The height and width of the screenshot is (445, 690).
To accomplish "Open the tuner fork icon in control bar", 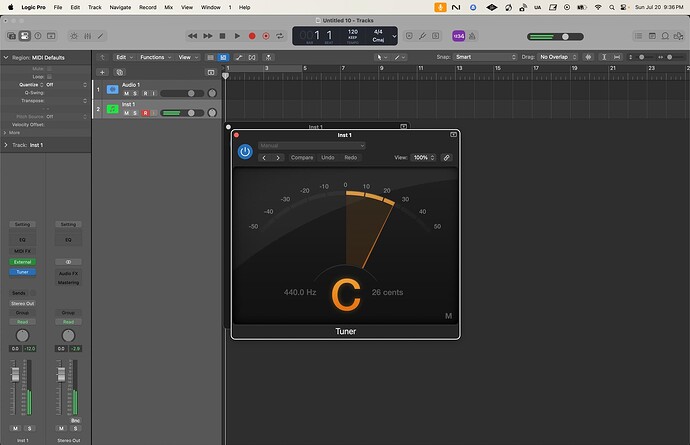I will tap(422, 36).
